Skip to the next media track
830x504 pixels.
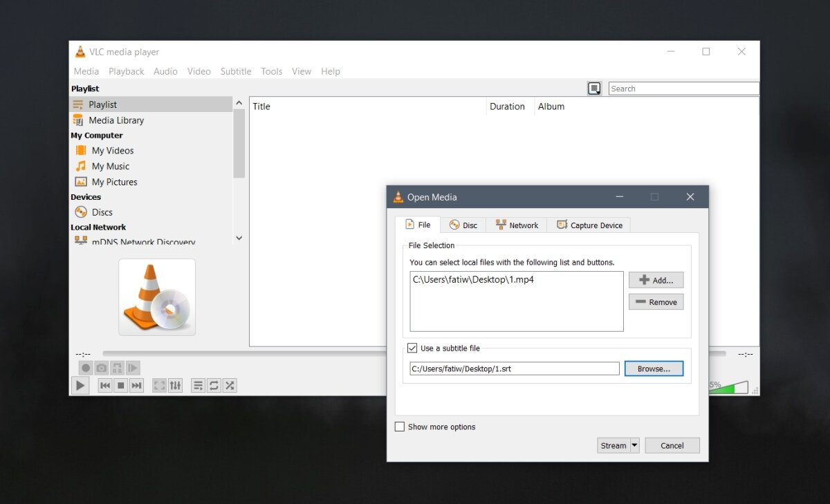click(x=136, y=386)
